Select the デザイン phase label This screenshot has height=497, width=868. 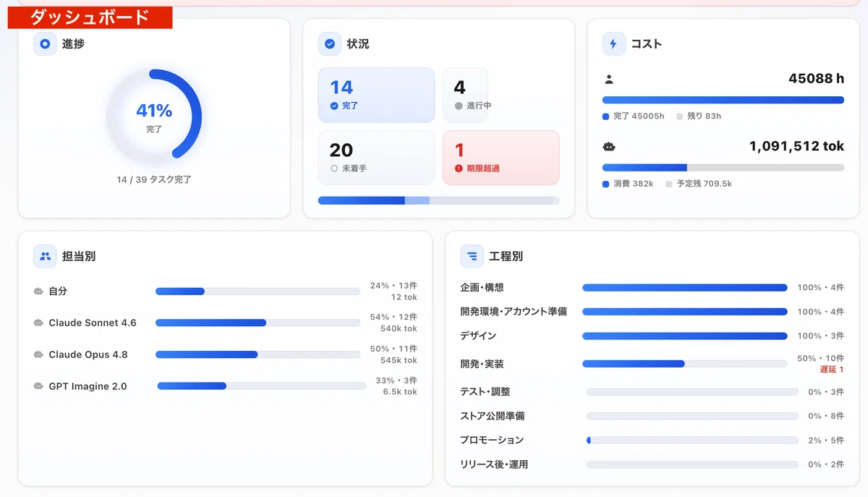pos(478,336)
